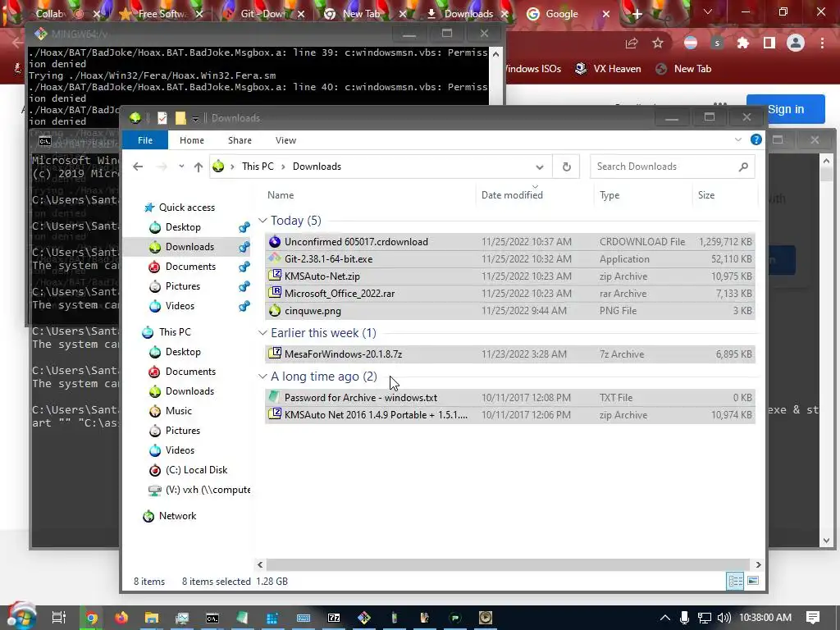Image resolution: width=840 pixels, height=630 pixels.
Task: Open the Home ribbon tab in Explorer
Action: click(191, 140)
